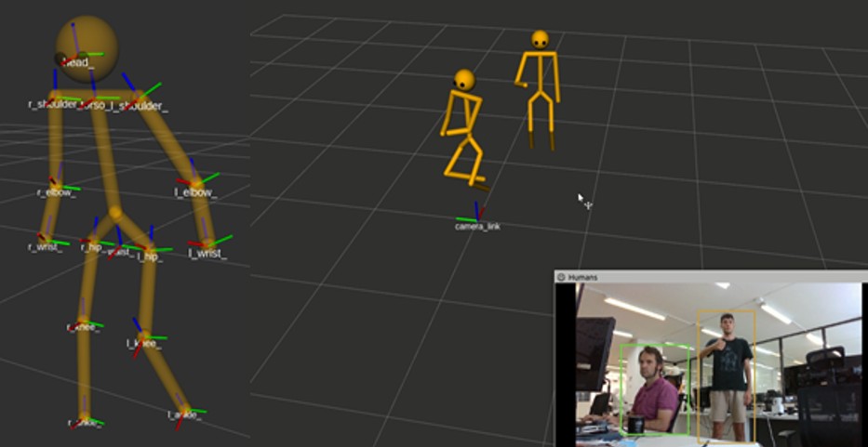Click the l_hip_ joint axes
The image size is (868, 447).
coord(149,248)
